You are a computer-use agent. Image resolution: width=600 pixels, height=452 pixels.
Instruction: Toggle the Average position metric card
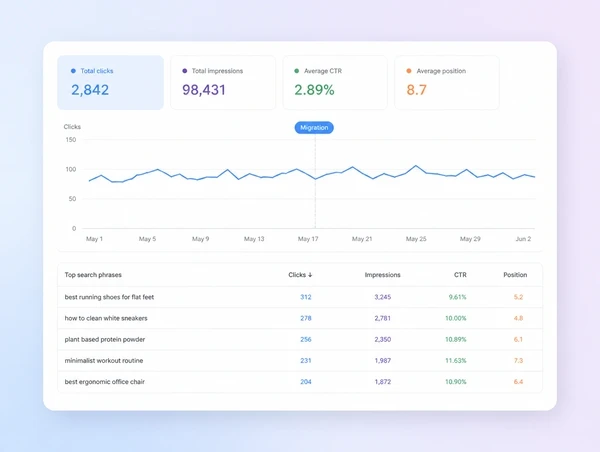447,83
